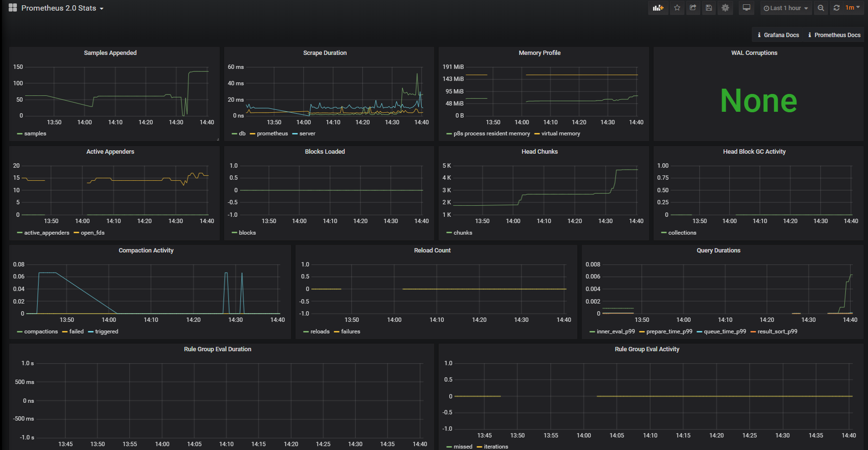Open Head Block GC Activity title menu
The image size is (868, 450).
[754, 152]
